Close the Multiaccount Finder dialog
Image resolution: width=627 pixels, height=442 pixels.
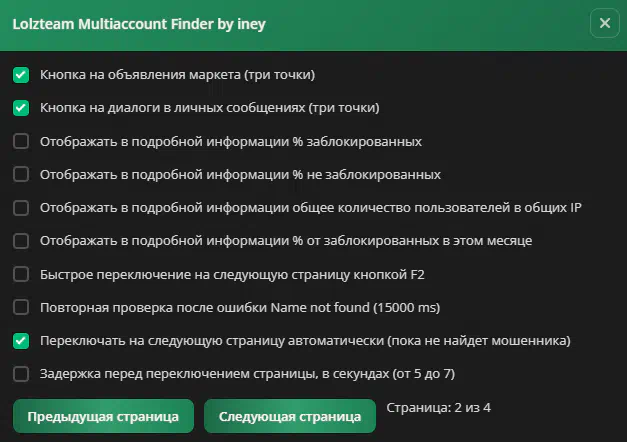604,22
